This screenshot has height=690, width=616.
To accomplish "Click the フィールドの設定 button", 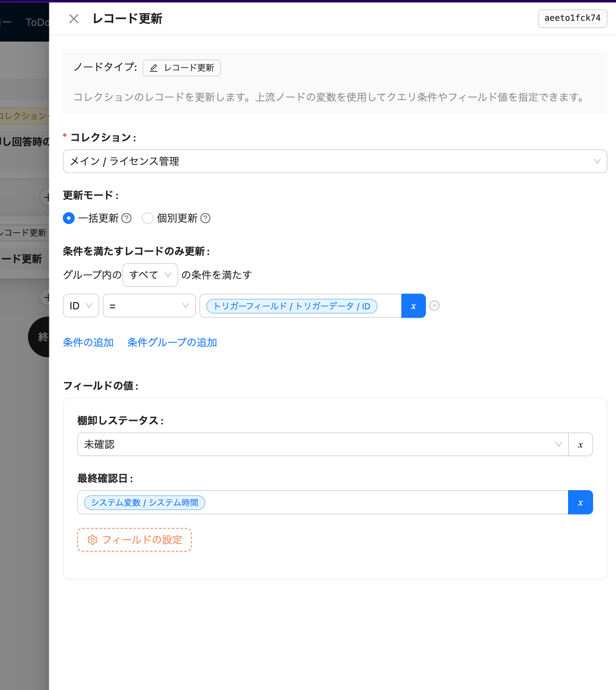I will pos(134,540).
